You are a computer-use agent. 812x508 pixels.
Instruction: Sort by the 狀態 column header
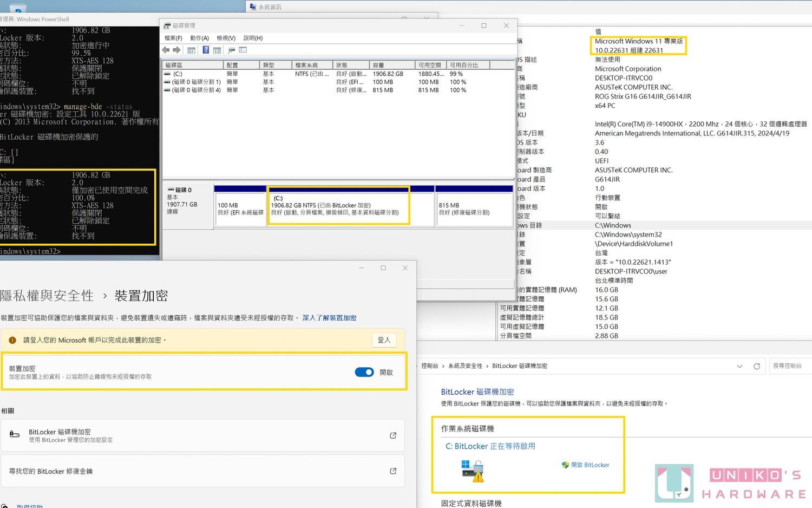(351, 65)
